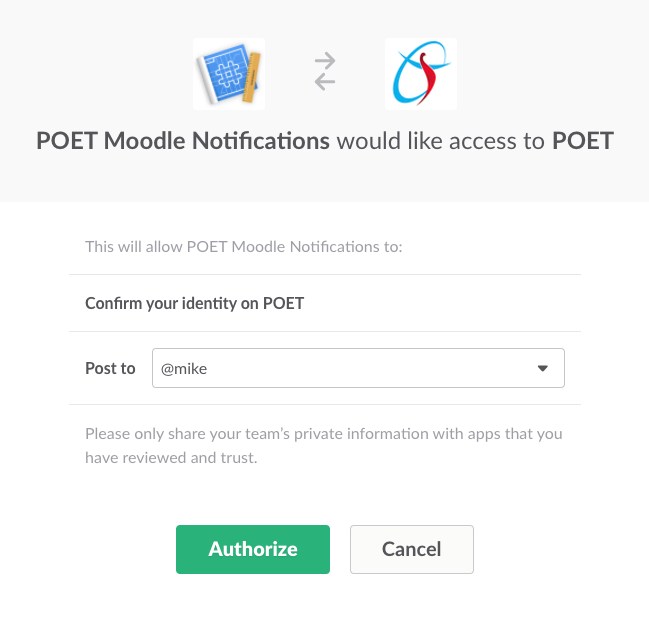Viewport: 649px width, 622px height.
Task: Click the This will allow POET Moodle Notifications text
Action: click(244, 247)
